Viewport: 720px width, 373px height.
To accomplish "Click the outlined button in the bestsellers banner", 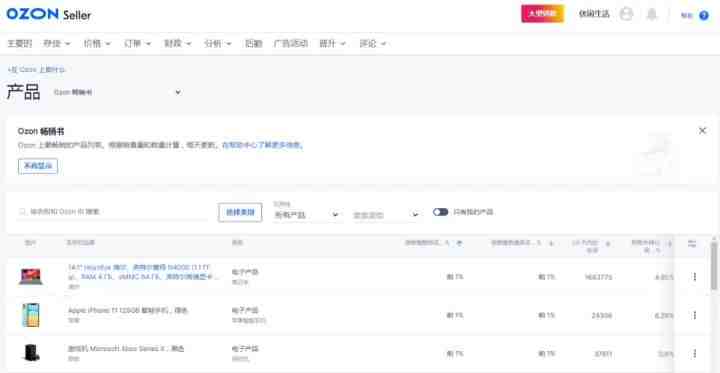I will click(x=38, y=166).
